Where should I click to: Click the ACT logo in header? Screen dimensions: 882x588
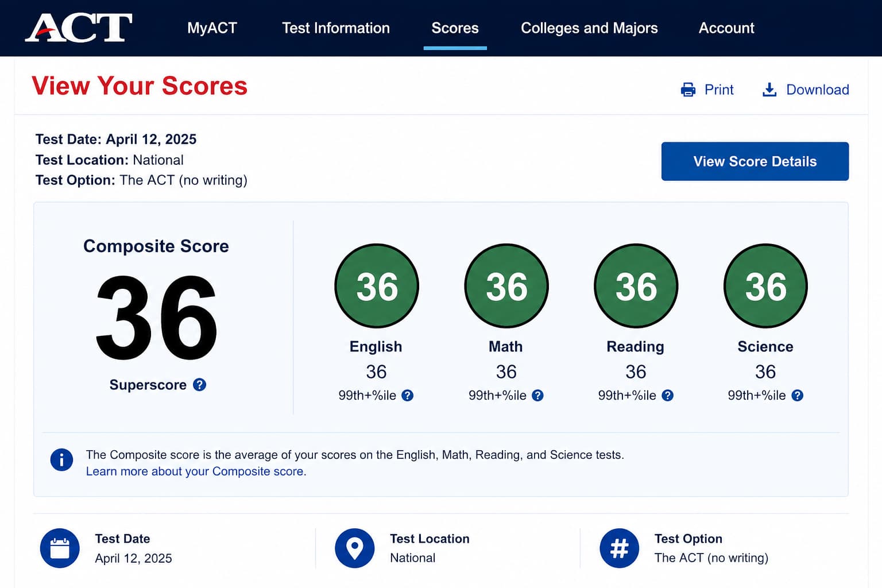tap(79, 28)
